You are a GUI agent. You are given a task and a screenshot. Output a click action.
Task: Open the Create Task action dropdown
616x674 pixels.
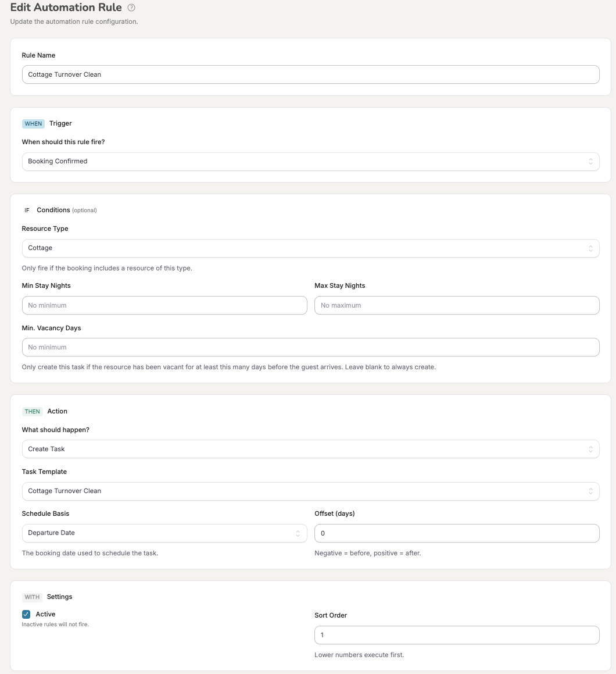[311, 448]
